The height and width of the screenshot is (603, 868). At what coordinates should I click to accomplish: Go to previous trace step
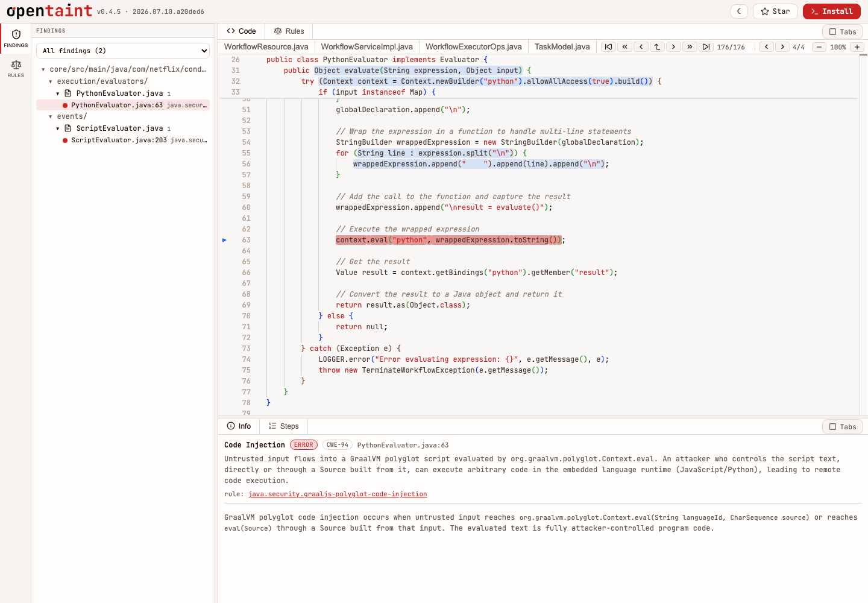pos(641,46)
